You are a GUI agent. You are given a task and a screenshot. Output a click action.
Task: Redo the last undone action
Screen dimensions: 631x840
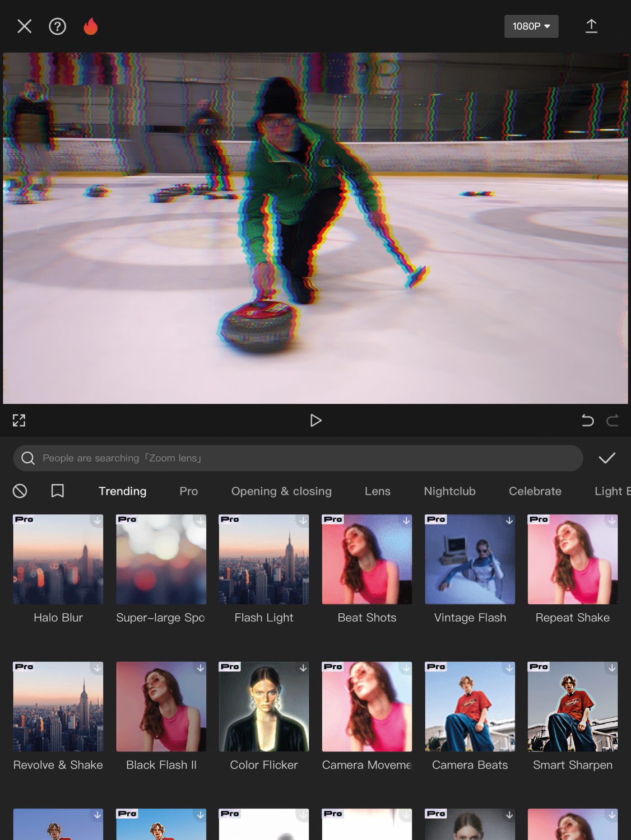613,421
